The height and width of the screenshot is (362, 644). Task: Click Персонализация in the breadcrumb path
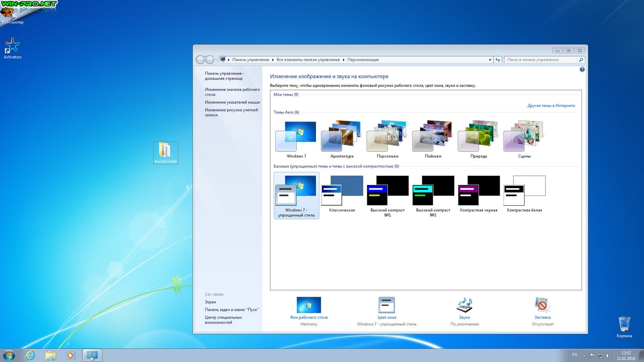[363, 60]
